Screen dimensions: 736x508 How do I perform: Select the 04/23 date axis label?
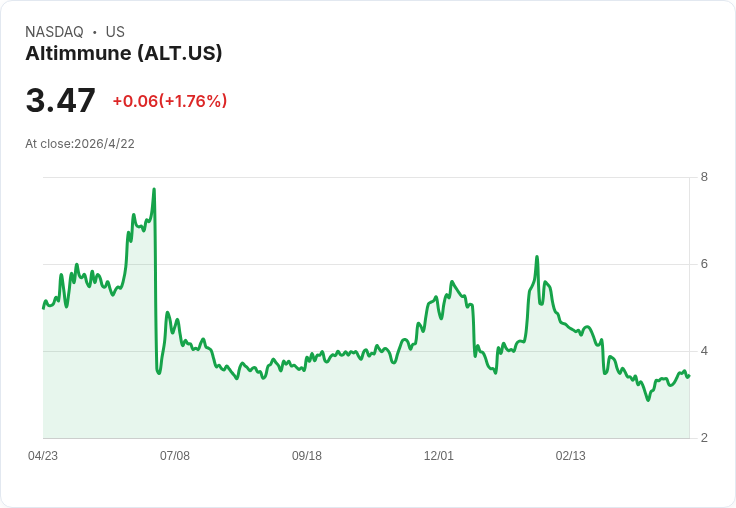[43, 456]
